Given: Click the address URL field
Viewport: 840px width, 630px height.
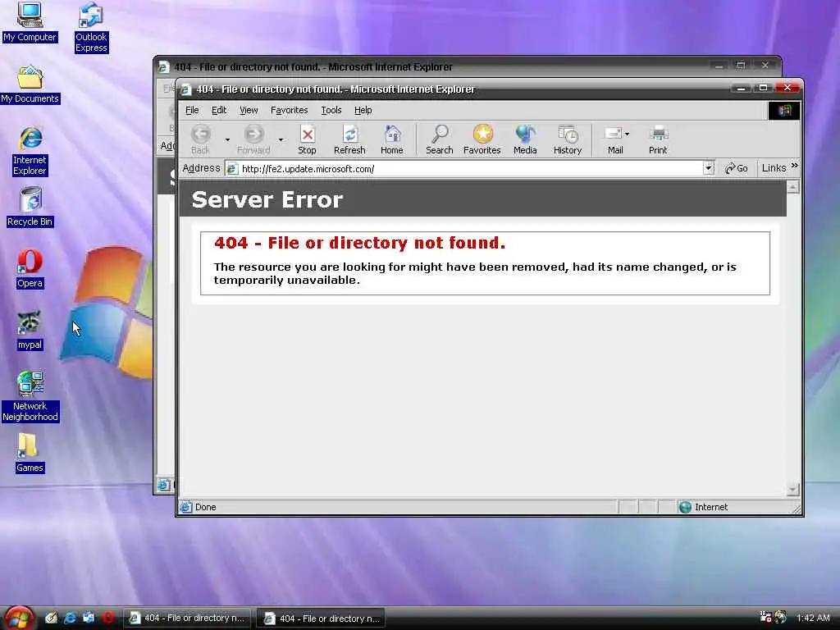Looking at the screenshot, I should click(x=470, y=169).
